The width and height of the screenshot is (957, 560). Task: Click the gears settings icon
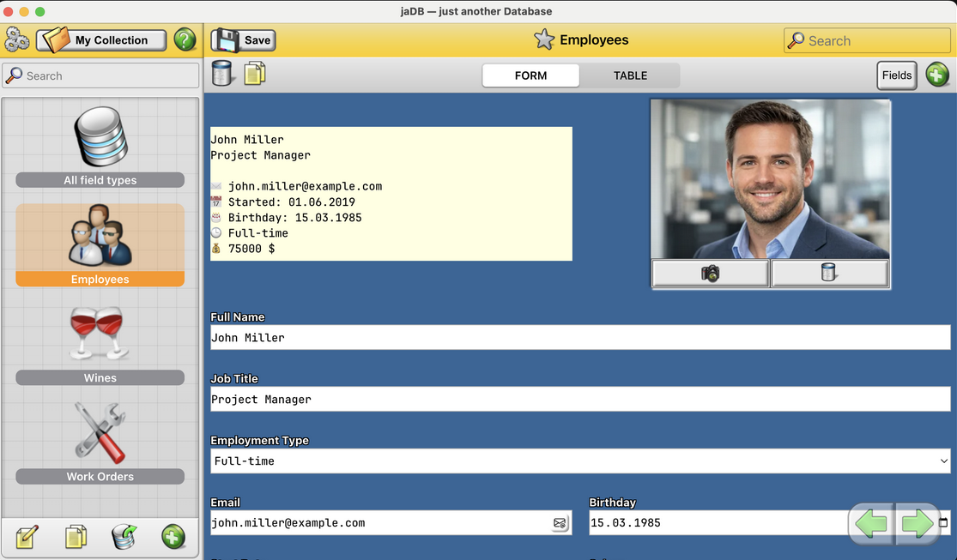pos(17,40)
